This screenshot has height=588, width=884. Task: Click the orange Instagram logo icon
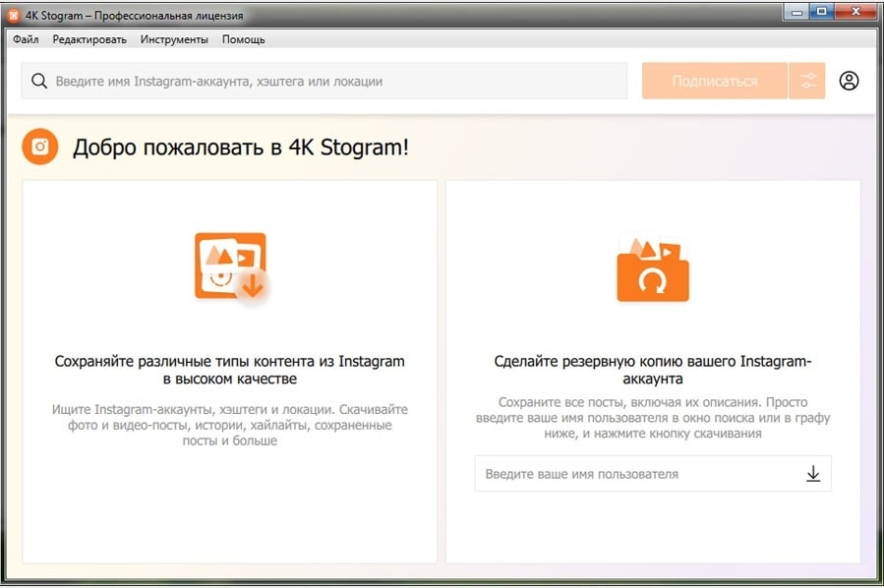[x=40, y=147]
